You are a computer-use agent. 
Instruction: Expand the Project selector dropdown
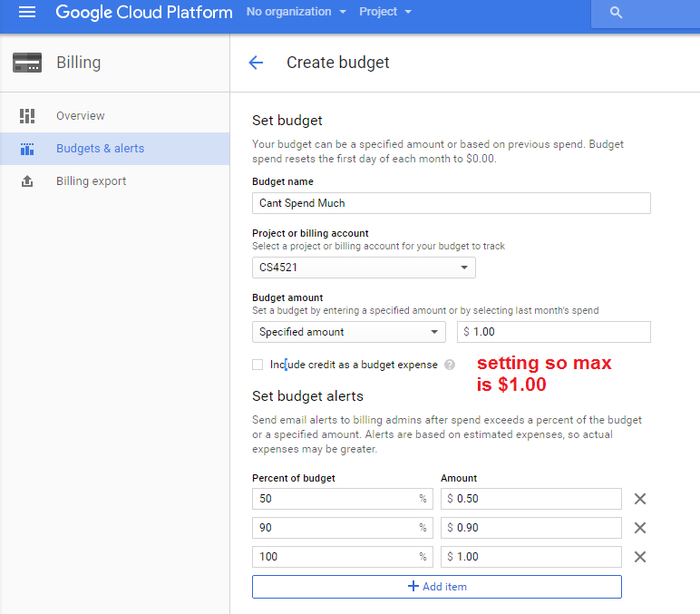point(384,12)
